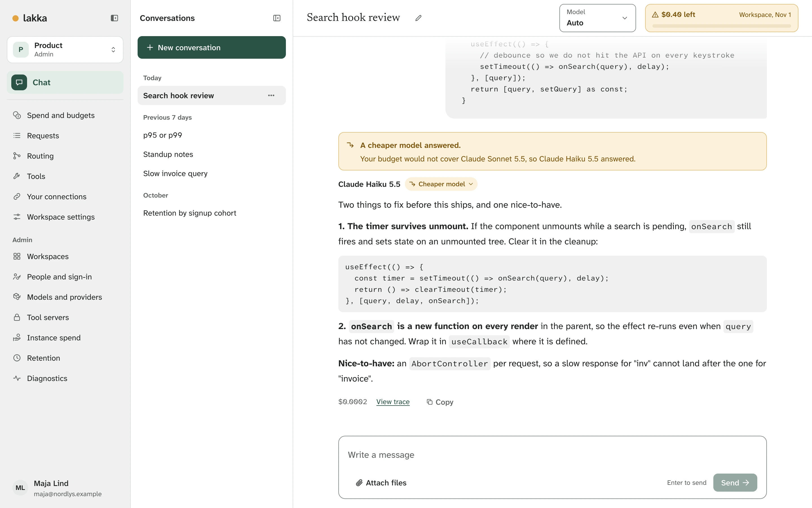The image size is (812, 508).
Task: Open the Tool servers page
Action: tap(65, 317)
